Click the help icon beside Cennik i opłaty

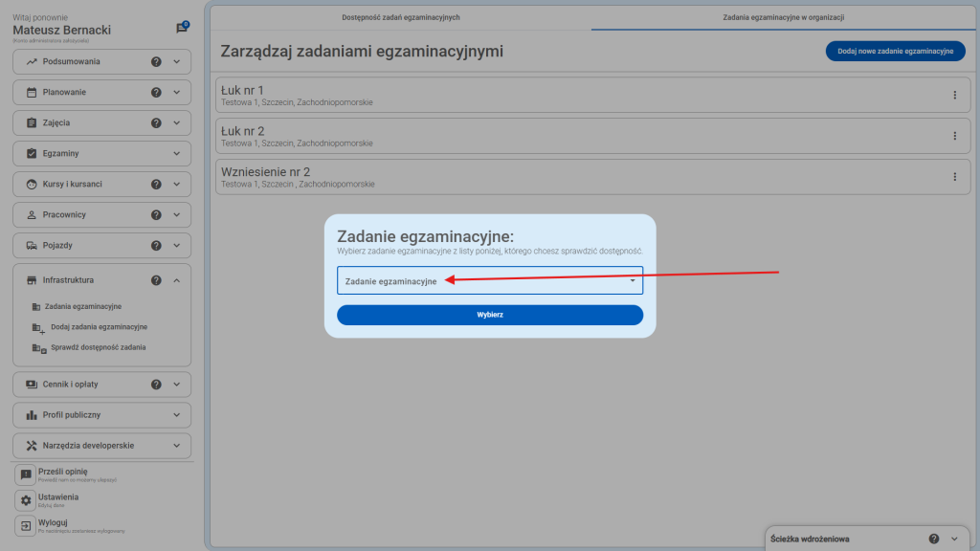tap(156, 385)
